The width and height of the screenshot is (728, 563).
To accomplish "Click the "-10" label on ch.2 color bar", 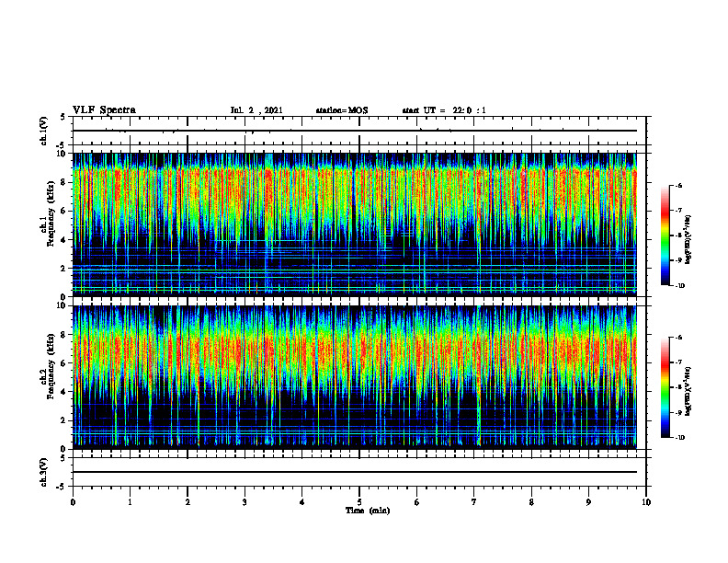I will click(679, 438).
